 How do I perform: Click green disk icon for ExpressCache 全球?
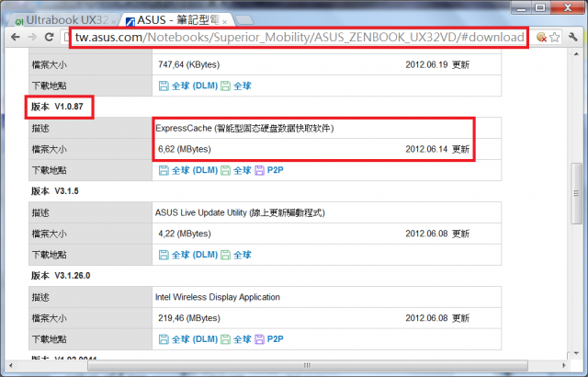225,170
